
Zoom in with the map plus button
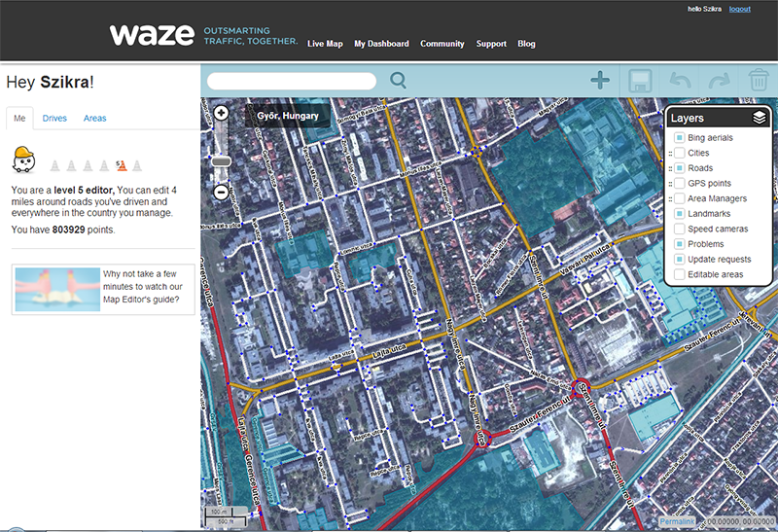(222, 113)
